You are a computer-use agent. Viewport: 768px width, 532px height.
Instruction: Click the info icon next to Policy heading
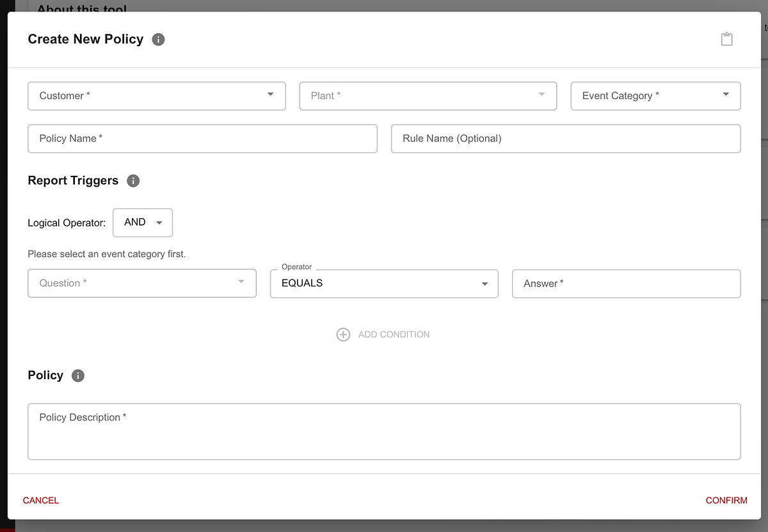pos(78,376)
